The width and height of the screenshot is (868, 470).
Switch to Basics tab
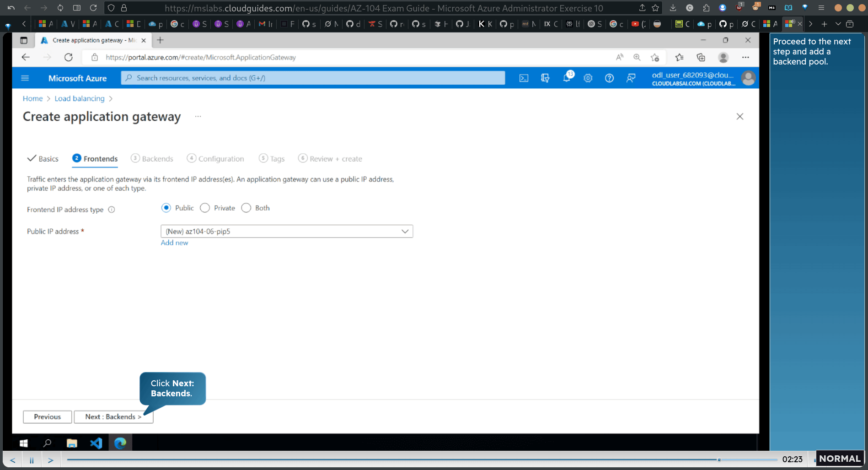tap(43, 159)
